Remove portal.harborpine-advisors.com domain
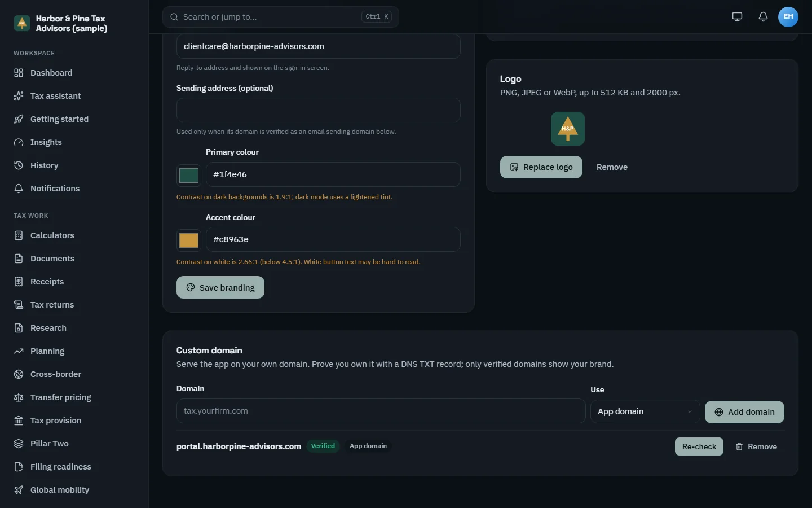The width and height of the screenshot is (812, 508). [x=756, y=446]
